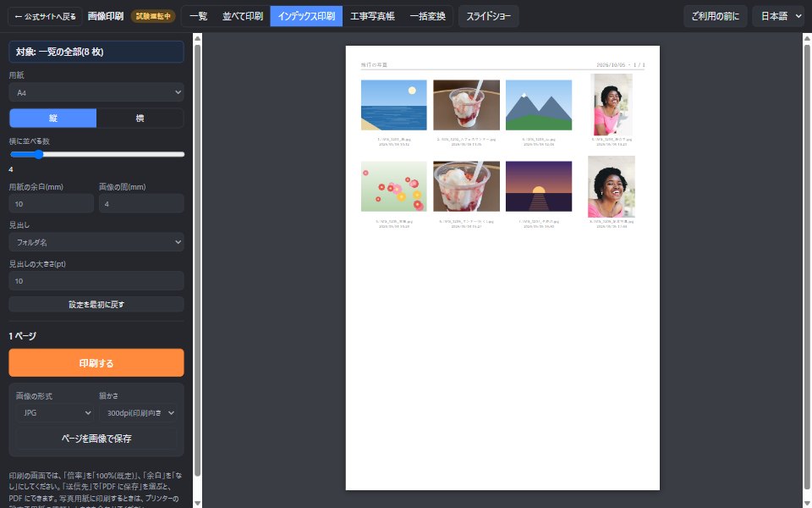
Task: Click the flowers thumbnail
Action: 393,186
